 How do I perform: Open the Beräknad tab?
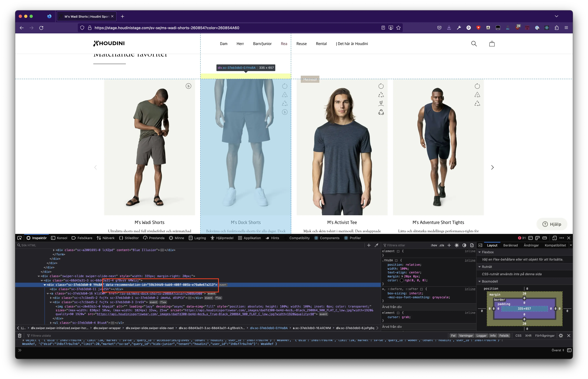[510, 245]
